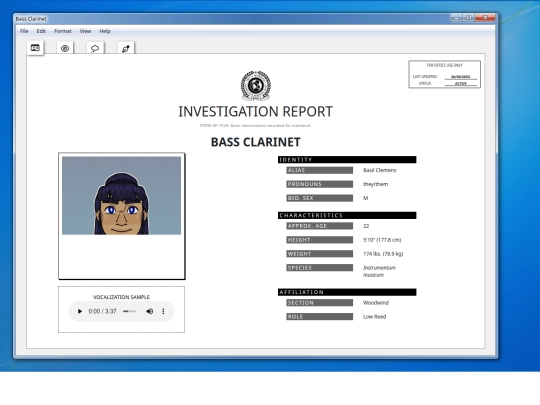Click the species value Instrumentum musicum
The height and width of the screenshot is (405, 540).
pyautogui.click(x=379, y=271)
